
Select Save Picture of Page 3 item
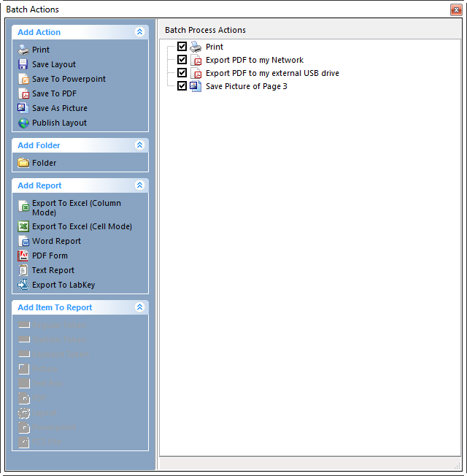tap(246, 86)
